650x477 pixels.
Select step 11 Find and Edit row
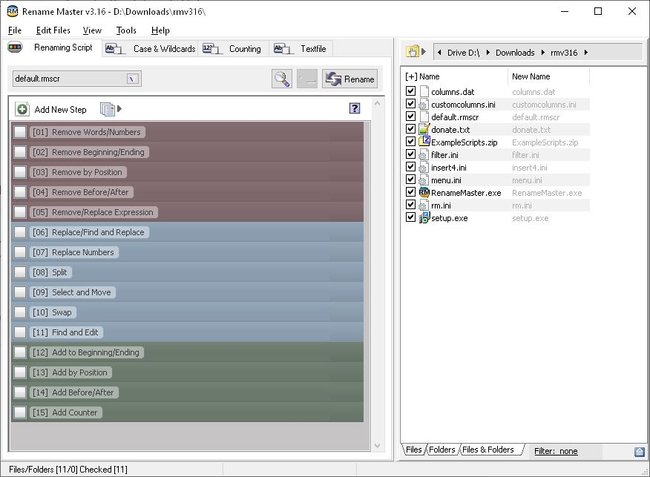click(x=187, y=332)
